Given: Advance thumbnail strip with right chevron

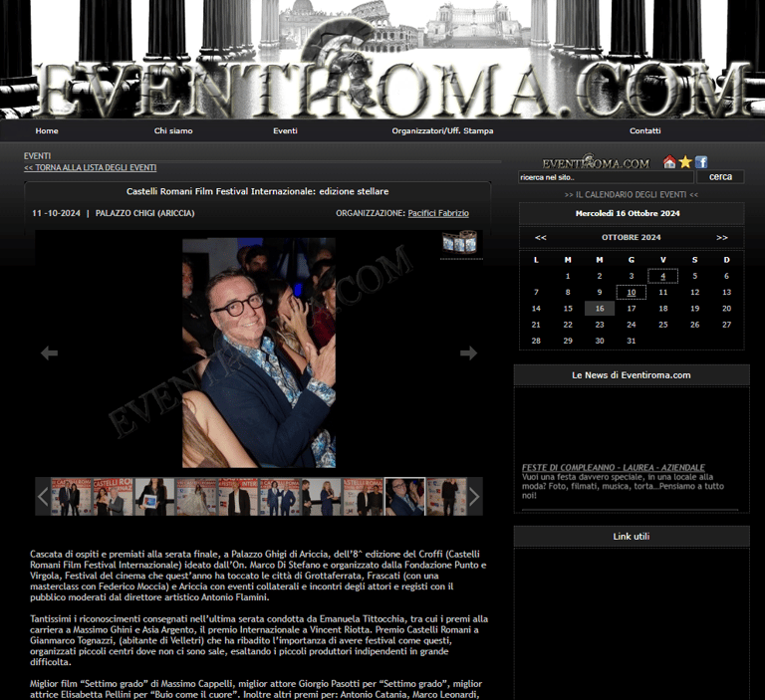Looking at the screenshot, I should pyautogui.click(x=475, y=497).
